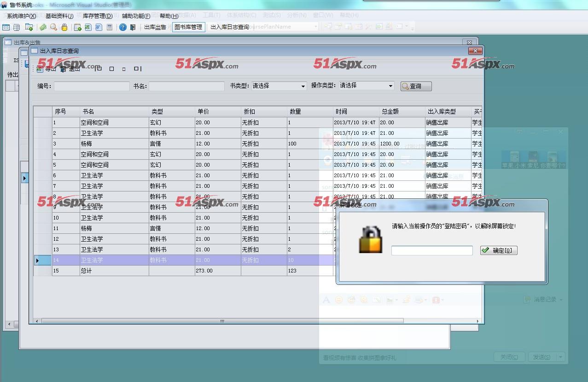Click the horizontal scrollbar thumb of the log table
The image size is (588, 382).
coord(222,321)
